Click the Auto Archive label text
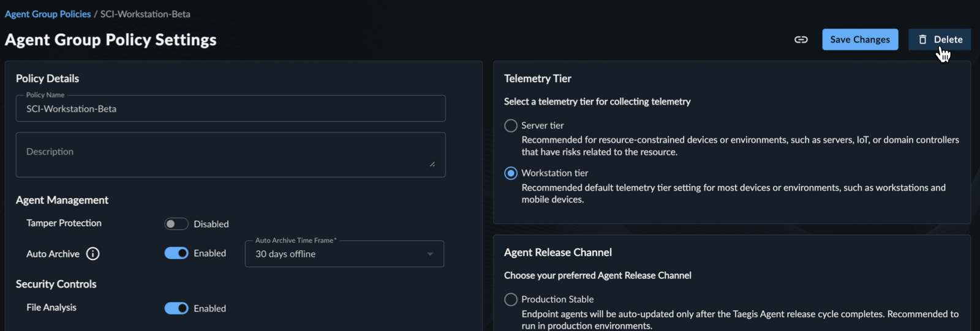The width and height of the screenshot is (980, 331). tap(53, 254)
